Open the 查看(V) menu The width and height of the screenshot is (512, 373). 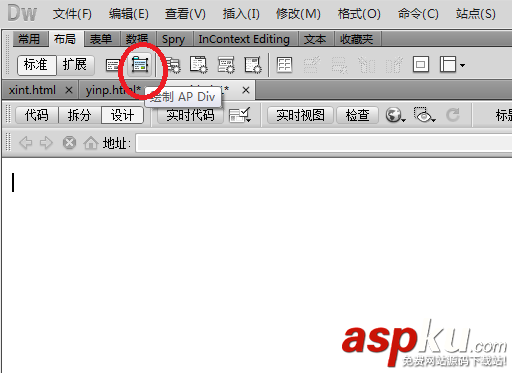pos(185,14)
